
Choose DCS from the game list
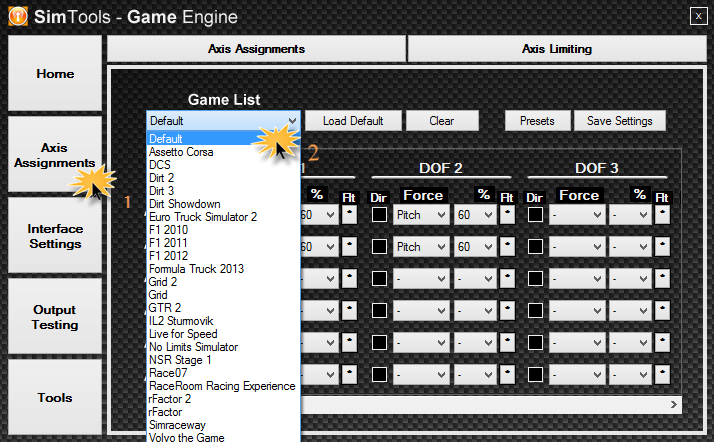(x=223, y=165)
